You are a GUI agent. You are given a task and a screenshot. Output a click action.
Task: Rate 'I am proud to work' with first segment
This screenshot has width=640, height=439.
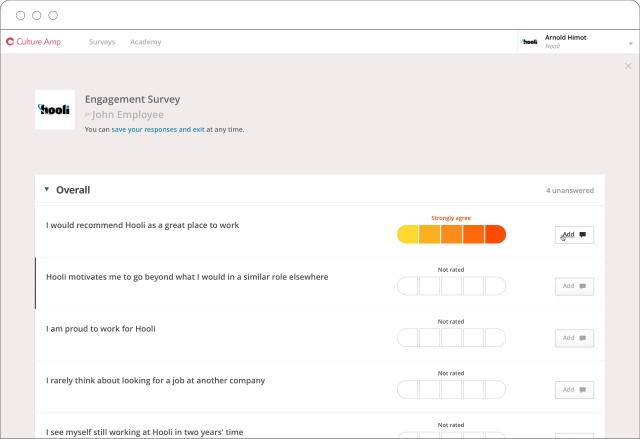(x=407, y=338)
